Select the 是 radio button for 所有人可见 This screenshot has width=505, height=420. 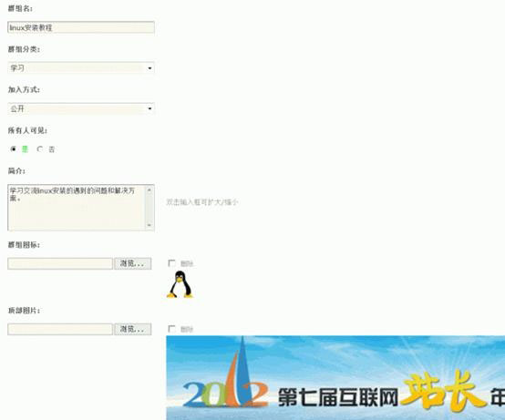coord(13,149)
